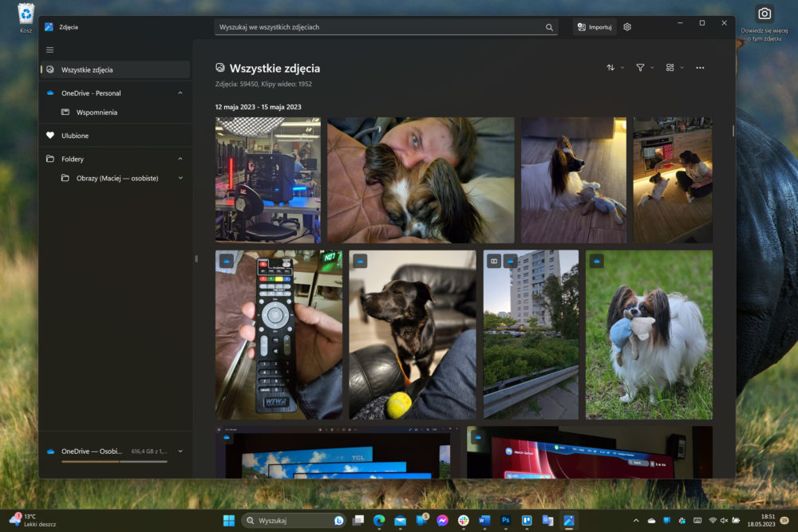Viewport: 798px width, 532px height.
Task: Select OneDrive - Personal in sidebar
Action: point(115,93)
